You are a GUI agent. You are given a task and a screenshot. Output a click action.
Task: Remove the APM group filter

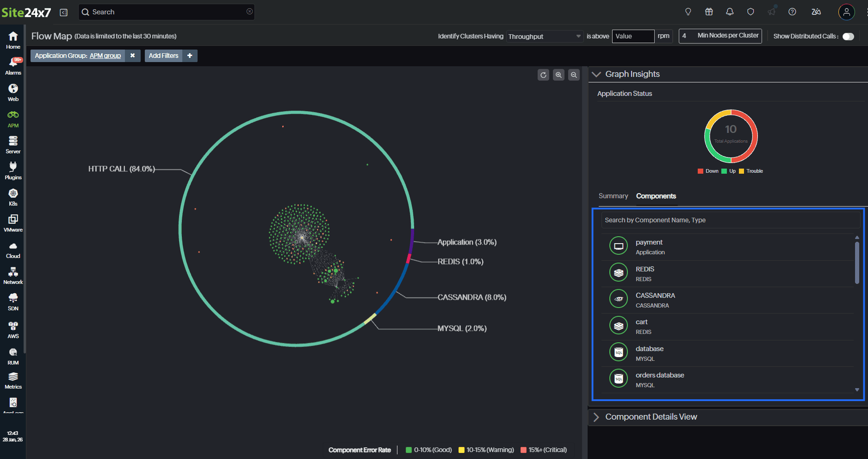click(133, 56)
